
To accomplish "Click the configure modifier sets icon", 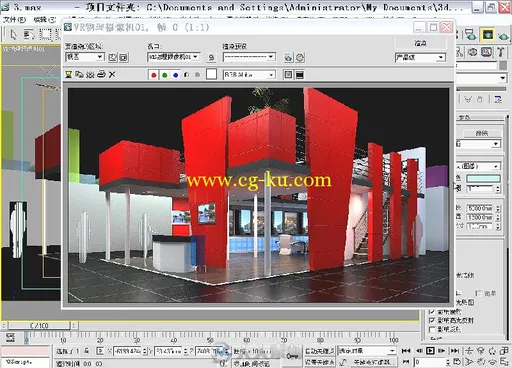I will click(x=498, y=99).
